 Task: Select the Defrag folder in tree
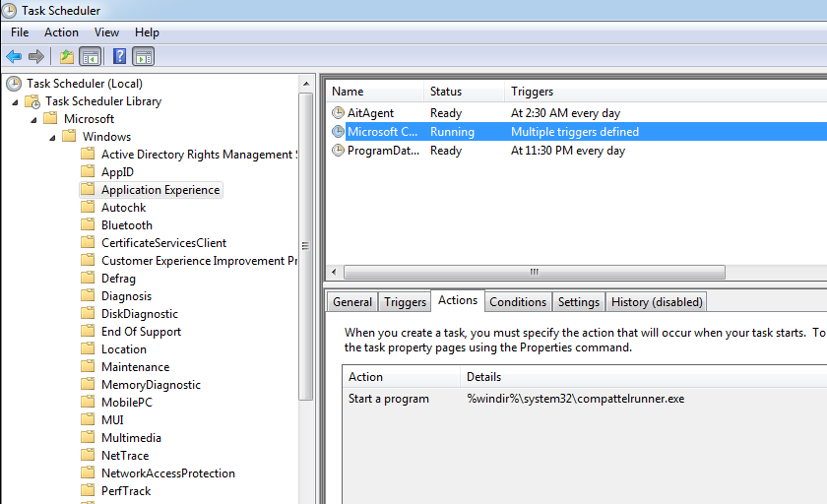point(118,279)
